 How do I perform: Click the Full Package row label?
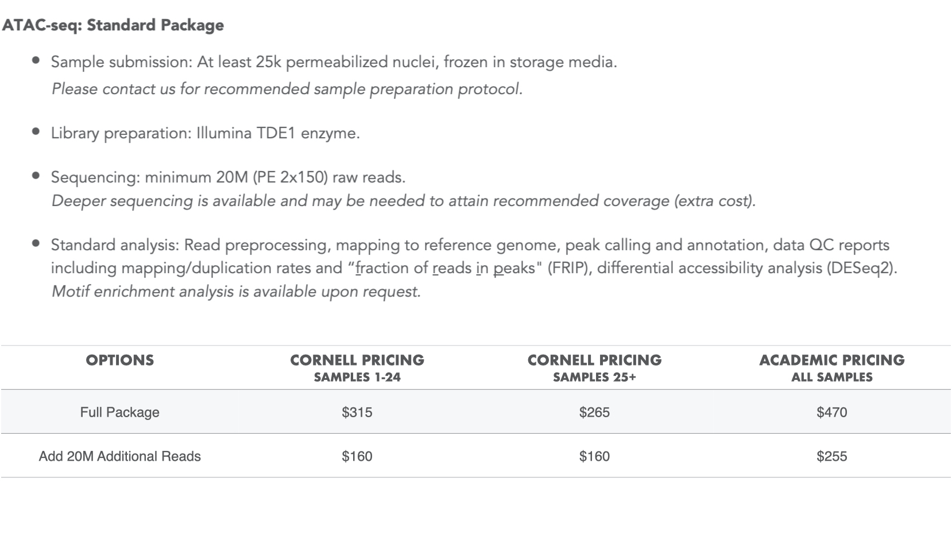point(120,412)
